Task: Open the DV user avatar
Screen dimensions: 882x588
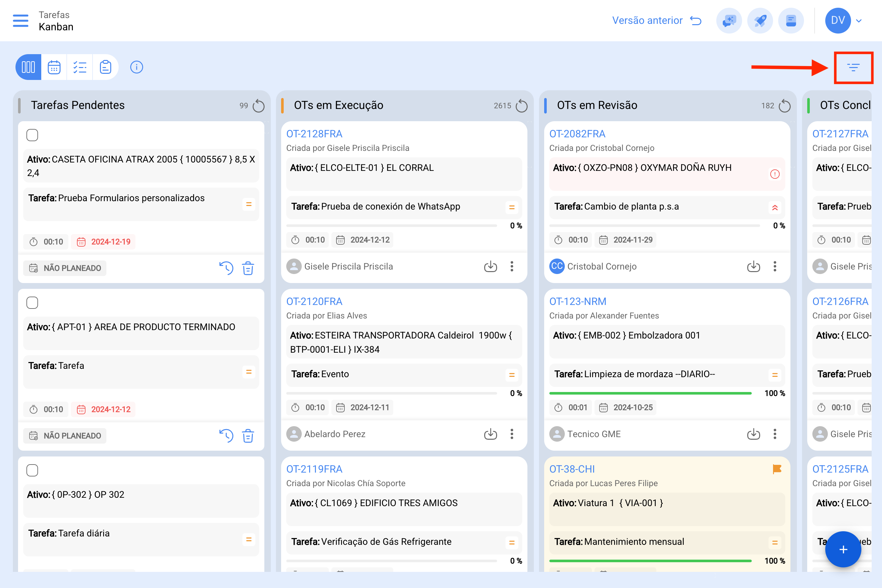Action: tap(838, 20)
